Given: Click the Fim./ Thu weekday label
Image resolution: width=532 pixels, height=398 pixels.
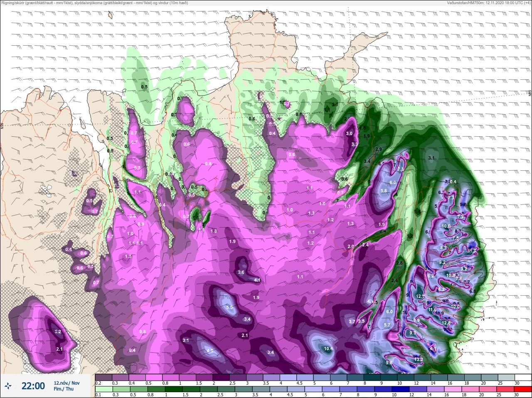Looking at the screenshot, I should pos(64,389).
